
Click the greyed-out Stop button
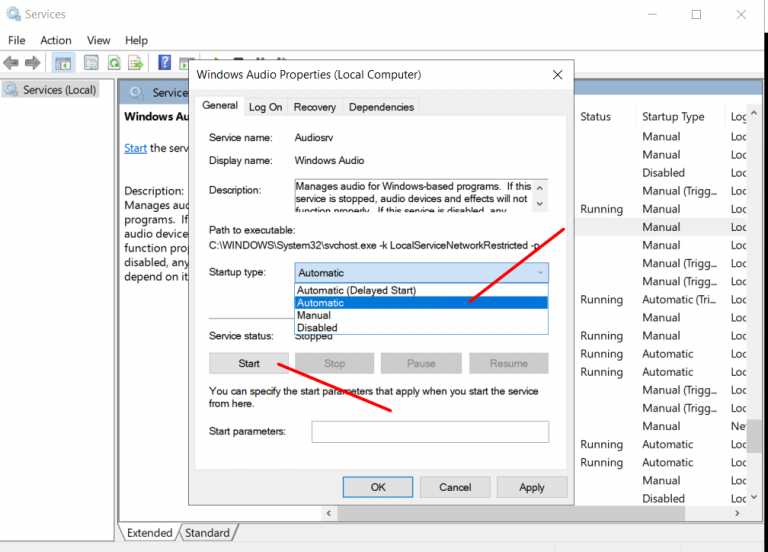point(335,363)
